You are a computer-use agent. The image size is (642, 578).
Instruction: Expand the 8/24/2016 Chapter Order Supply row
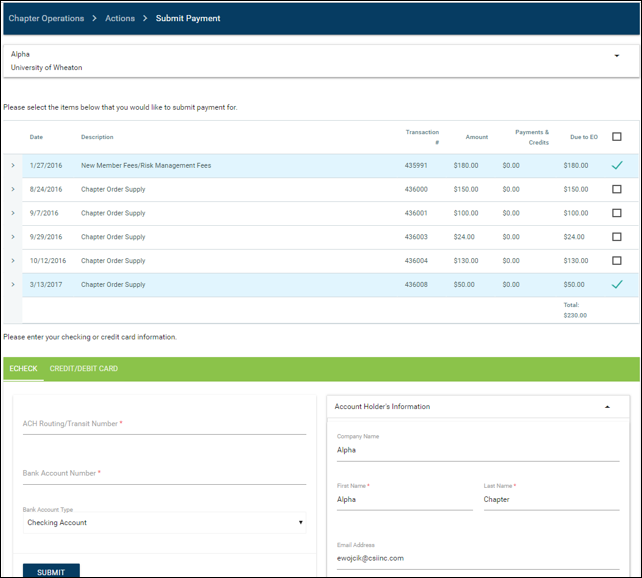point(13,189)
